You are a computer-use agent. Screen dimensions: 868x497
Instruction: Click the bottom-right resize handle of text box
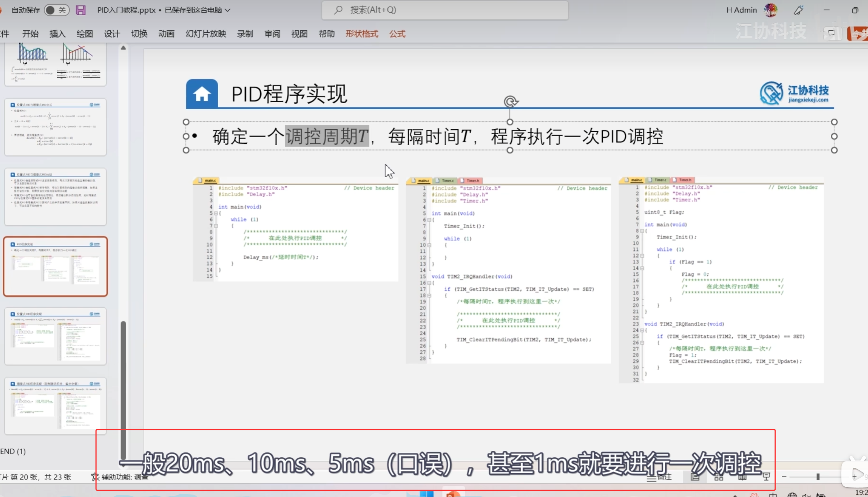point(834,150)
